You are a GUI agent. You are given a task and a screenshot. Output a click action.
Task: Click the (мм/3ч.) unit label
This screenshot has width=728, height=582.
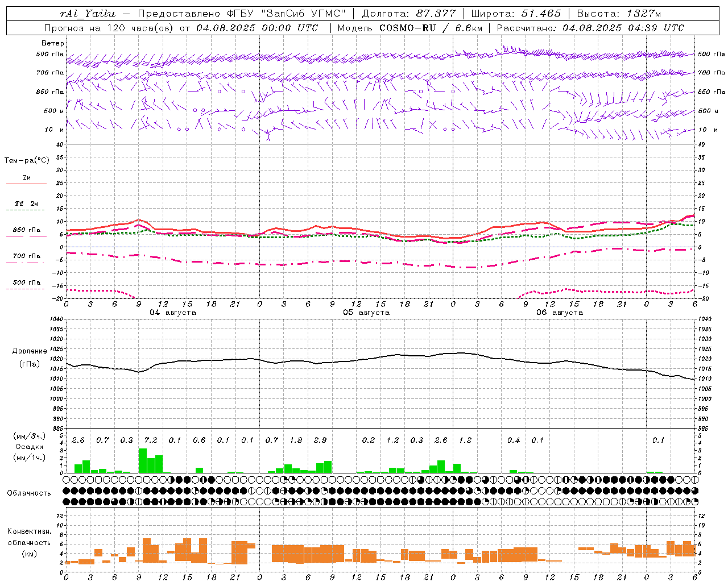pos(29,436)
